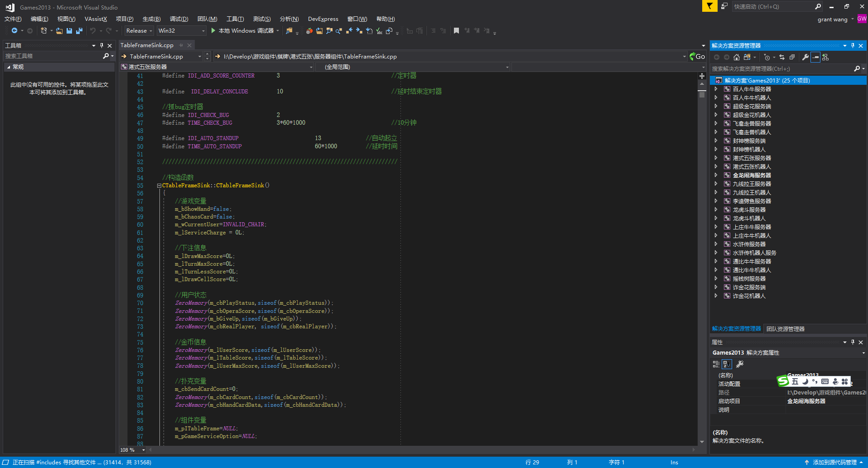This screenshot has height=468, width=868.
Task: Click the View Class Diagram icon
Action: point(825,57)
